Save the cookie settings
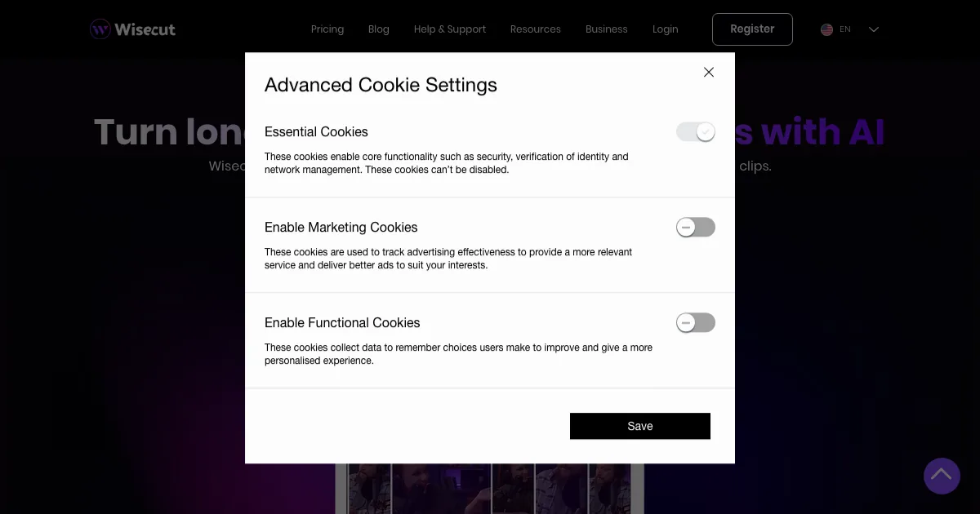This screenshot has height=514, width=980. point(639,426)
